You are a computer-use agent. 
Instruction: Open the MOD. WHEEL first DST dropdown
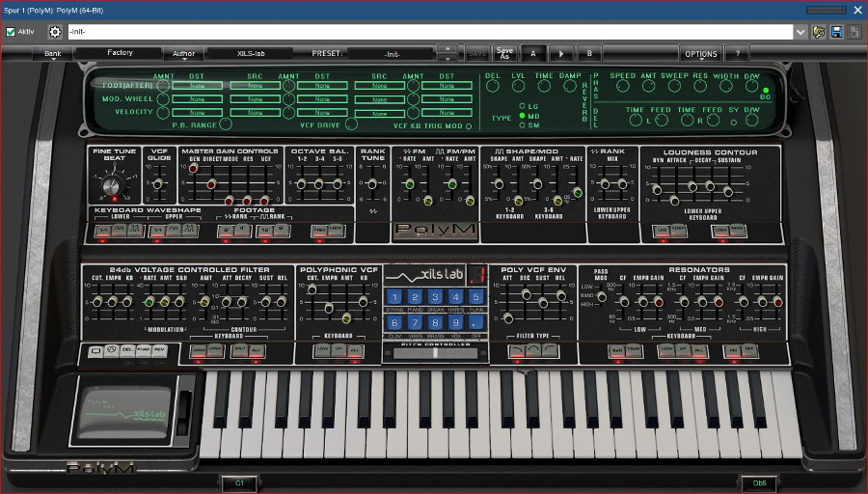pyautogui.click(x=197, y=99)
